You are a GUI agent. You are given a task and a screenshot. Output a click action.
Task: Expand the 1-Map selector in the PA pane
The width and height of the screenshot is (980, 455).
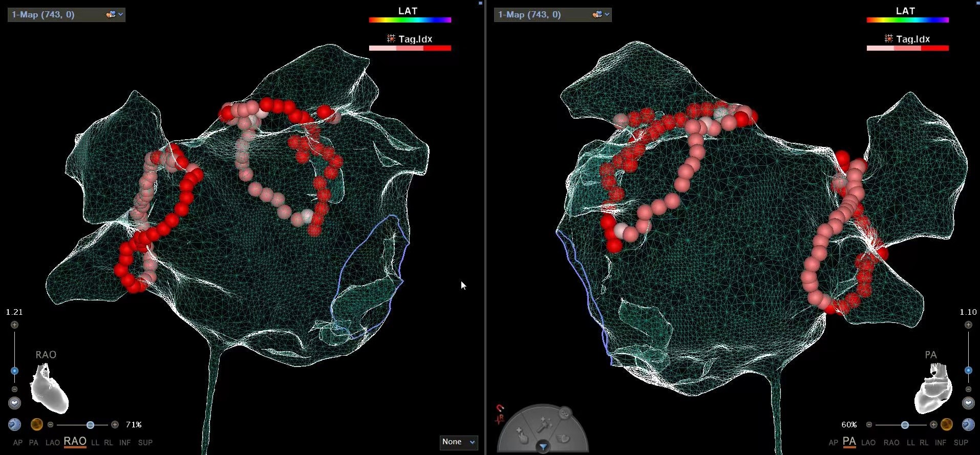552,15
